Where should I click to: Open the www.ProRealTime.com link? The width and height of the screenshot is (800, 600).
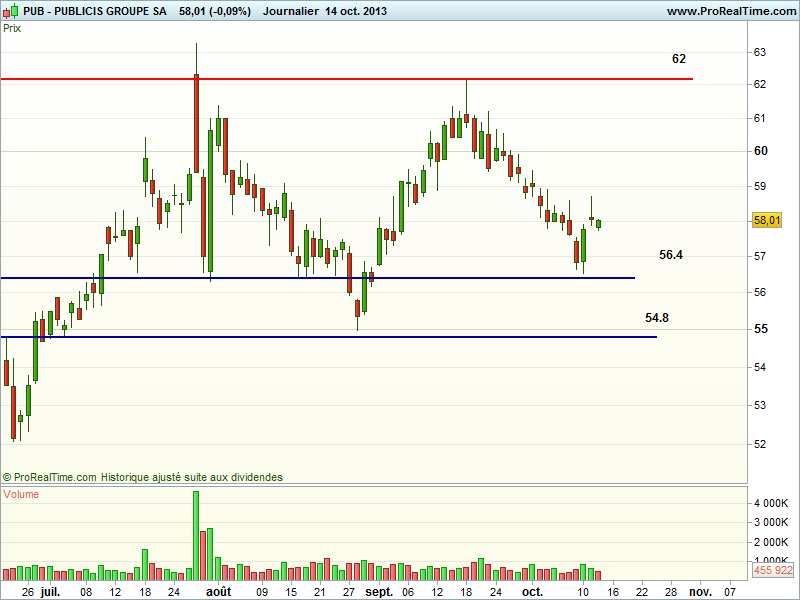click(729, 11)
